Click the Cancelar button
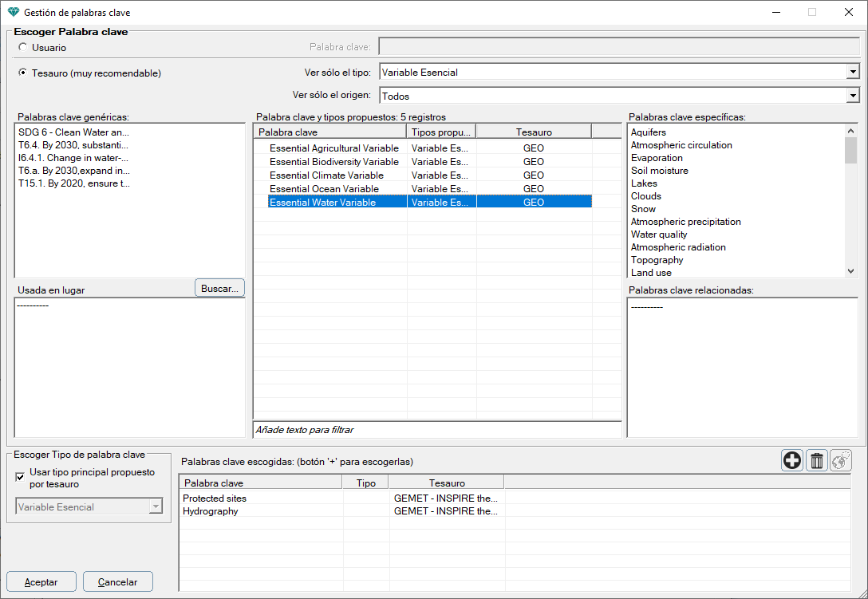 pos(117,582)
